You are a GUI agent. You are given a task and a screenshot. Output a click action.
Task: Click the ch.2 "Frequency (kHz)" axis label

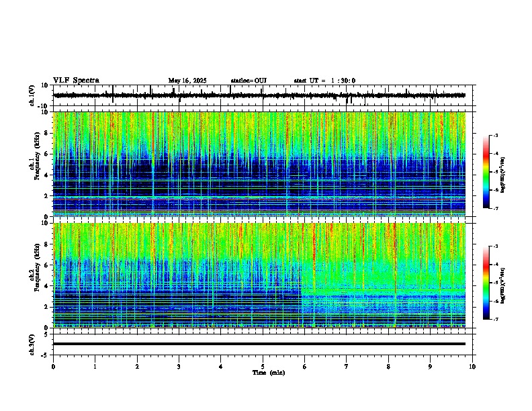[x=37, y=267]
